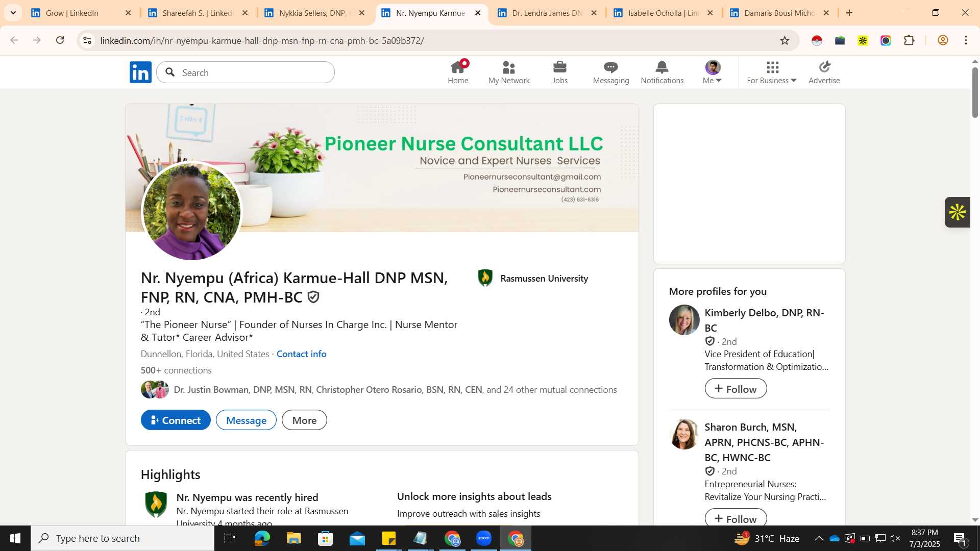The image size is (980, 551).
Task: Bookmark this page with the star
Action: (785, 40)
